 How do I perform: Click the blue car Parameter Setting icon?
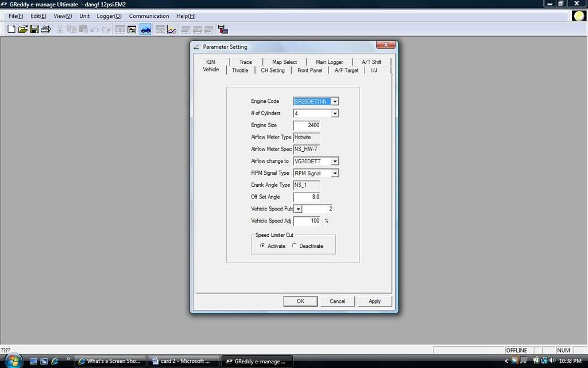tap(145, 29)
